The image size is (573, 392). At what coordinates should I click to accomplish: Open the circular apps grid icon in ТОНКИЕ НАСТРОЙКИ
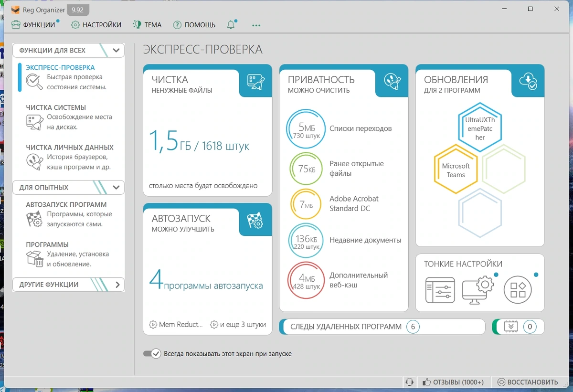click(x=518, y=290)
